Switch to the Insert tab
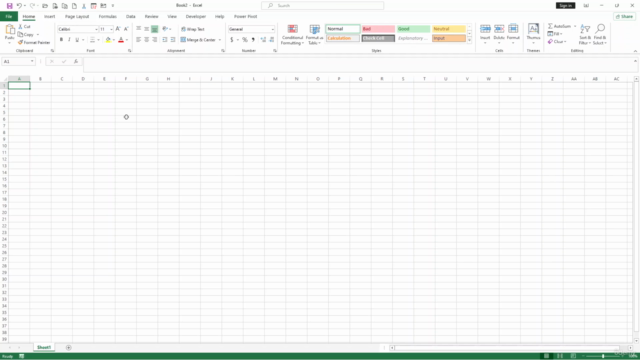640x360 pixels. [49, 16]
